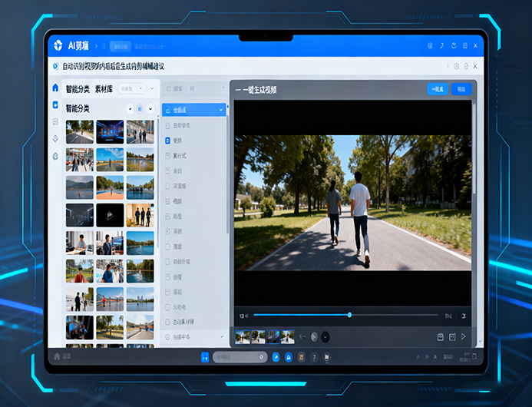Toggle the 视频 row checkbox in the middle list
The width and height of the screenshot is (532, 407).
click(x=167, y=201)
